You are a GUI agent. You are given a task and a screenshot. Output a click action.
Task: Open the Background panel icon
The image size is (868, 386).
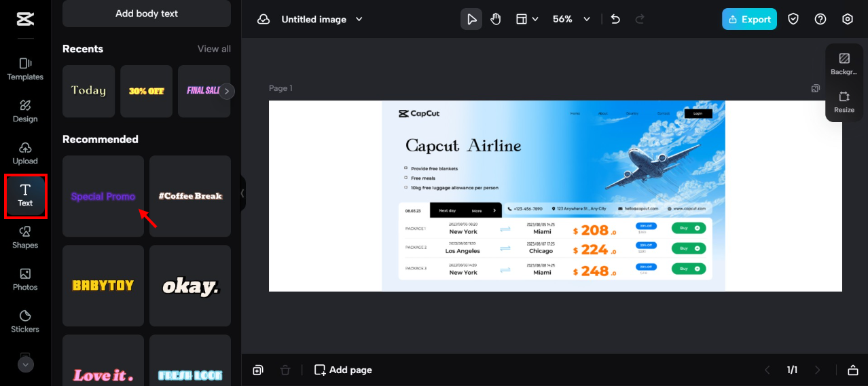844,63
